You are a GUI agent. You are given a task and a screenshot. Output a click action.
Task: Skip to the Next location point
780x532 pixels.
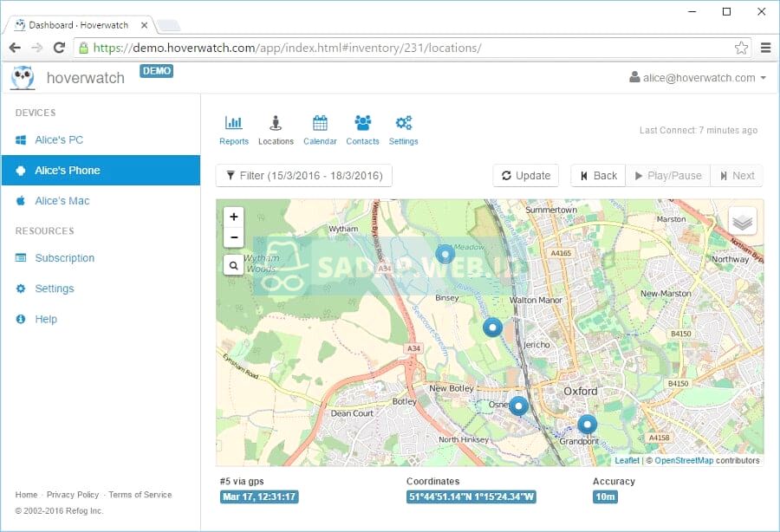737,176
